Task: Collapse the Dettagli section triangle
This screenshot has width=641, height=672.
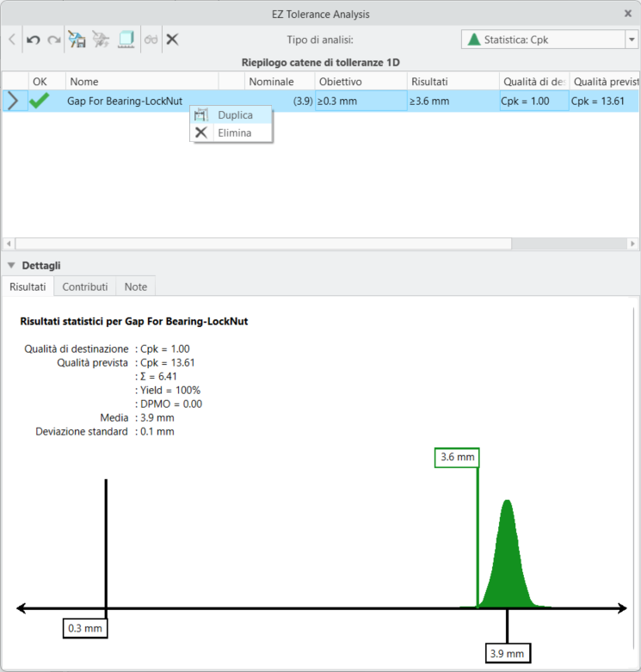Action: 11,265
